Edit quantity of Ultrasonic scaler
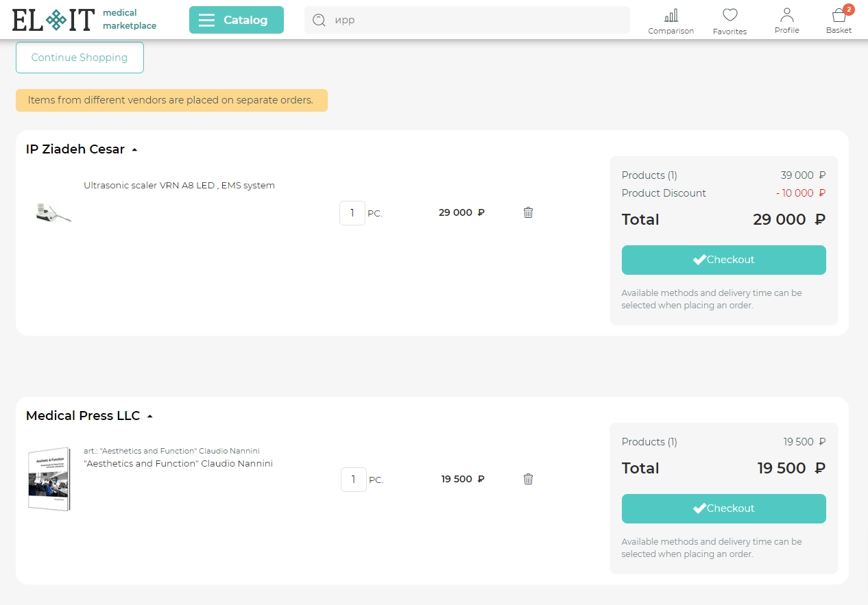868x605 pixels. tap(352, 212)
